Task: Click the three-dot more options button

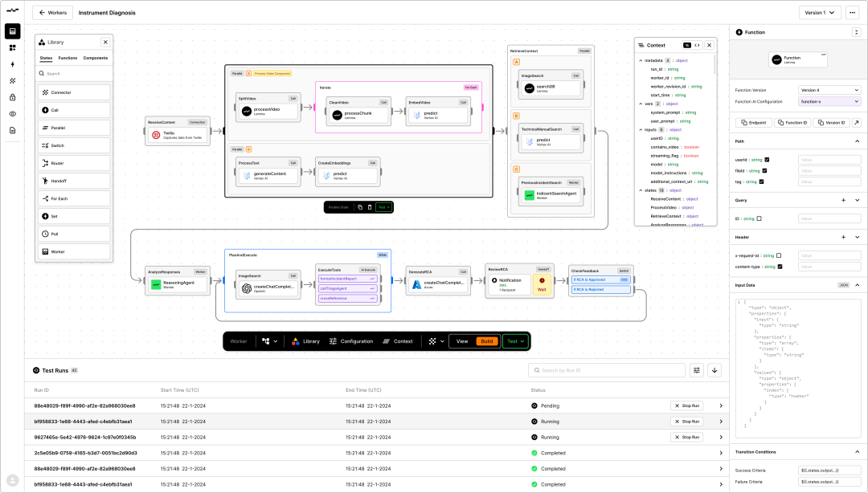Action: click(x=852, y=13)
